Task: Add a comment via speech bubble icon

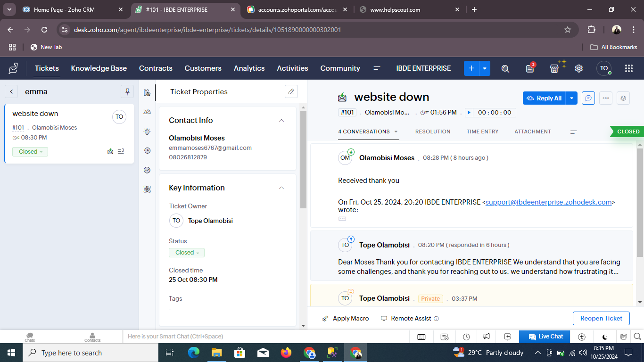Action: coord(588,98)
